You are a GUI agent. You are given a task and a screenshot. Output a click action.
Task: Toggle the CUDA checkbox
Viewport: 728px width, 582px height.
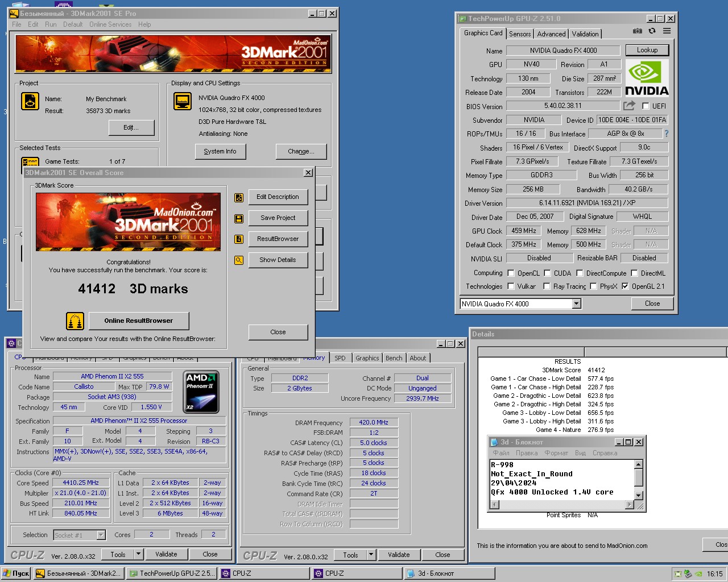(547, 273)
